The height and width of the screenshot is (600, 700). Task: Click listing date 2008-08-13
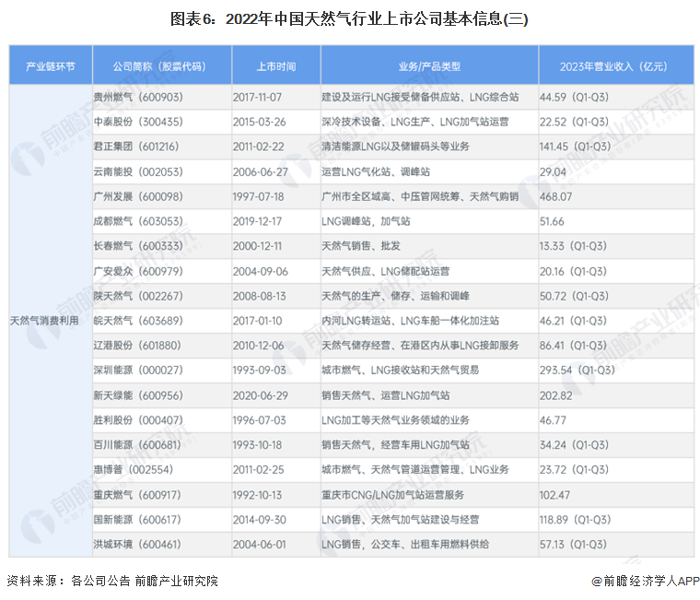[x=259, y=296]
